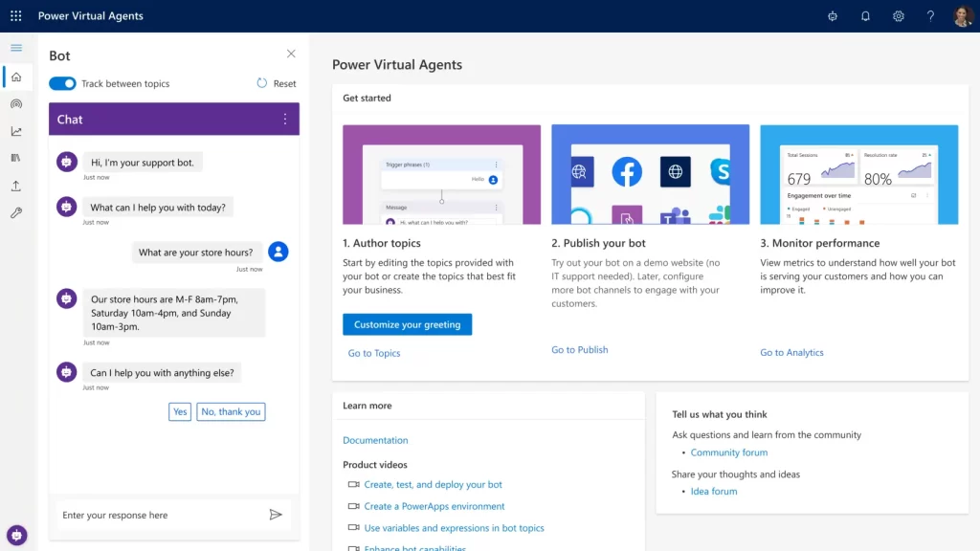Reset the bot conversation
The height and width of the screenshot is (551, 980).
277,83
